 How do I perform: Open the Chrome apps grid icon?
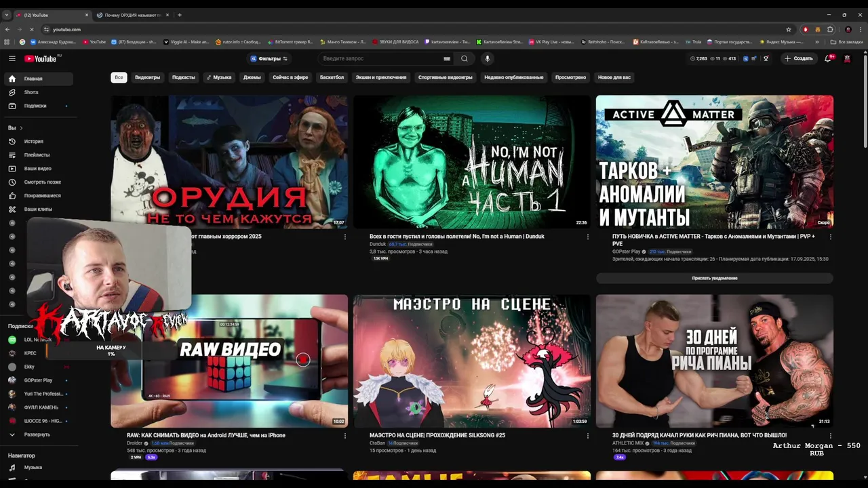[7, 42]
